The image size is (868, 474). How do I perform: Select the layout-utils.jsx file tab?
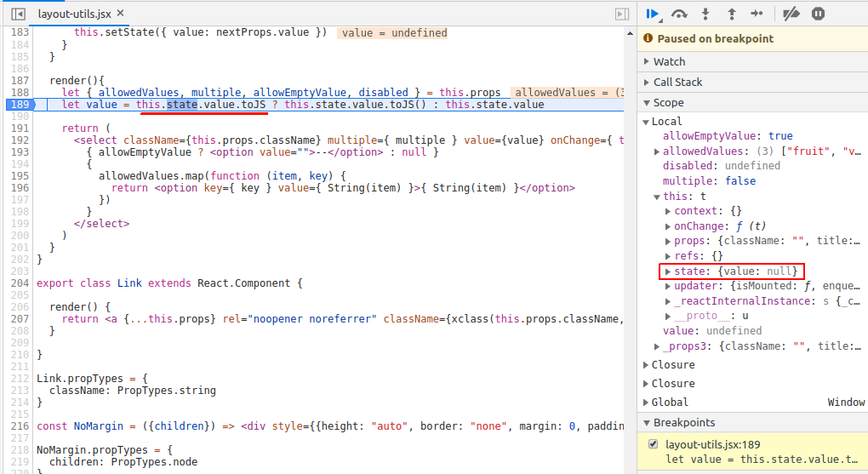(x=74, y=14)
